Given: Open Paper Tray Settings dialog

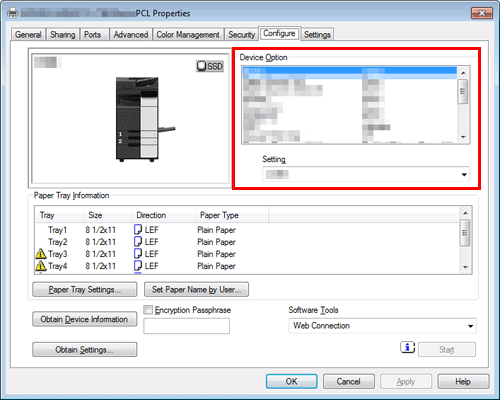Looking at the screenshot, I should click(84, 289).
